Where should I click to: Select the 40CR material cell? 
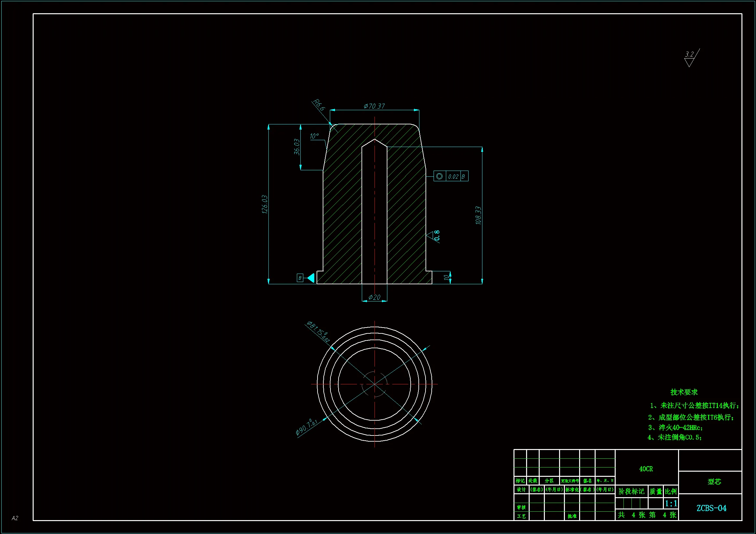[x=646, y=469]
